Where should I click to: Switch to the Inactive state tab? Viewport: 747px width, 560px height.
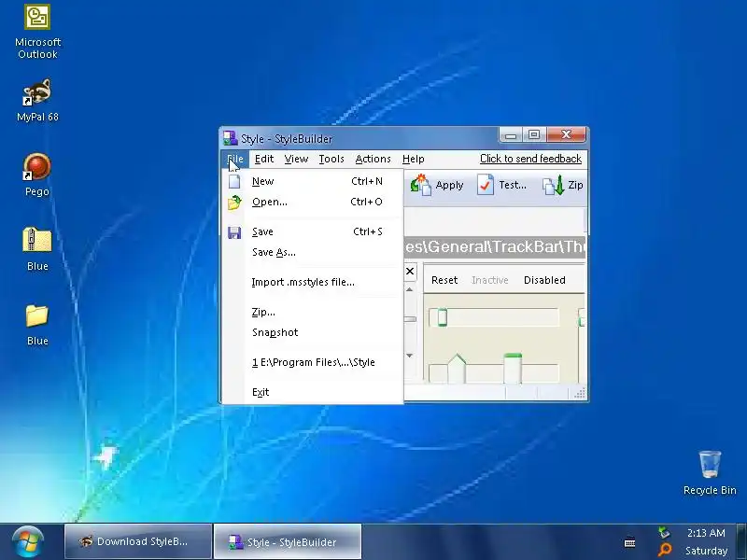click(489, 280)
